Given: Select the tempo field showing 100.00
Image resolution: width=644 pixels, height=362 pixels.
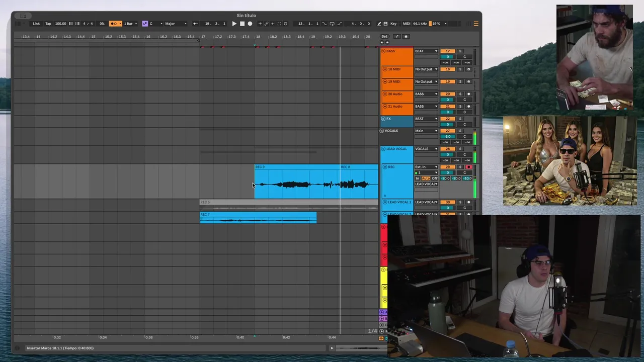Looking at the screenshot, I should pos(60,24).
